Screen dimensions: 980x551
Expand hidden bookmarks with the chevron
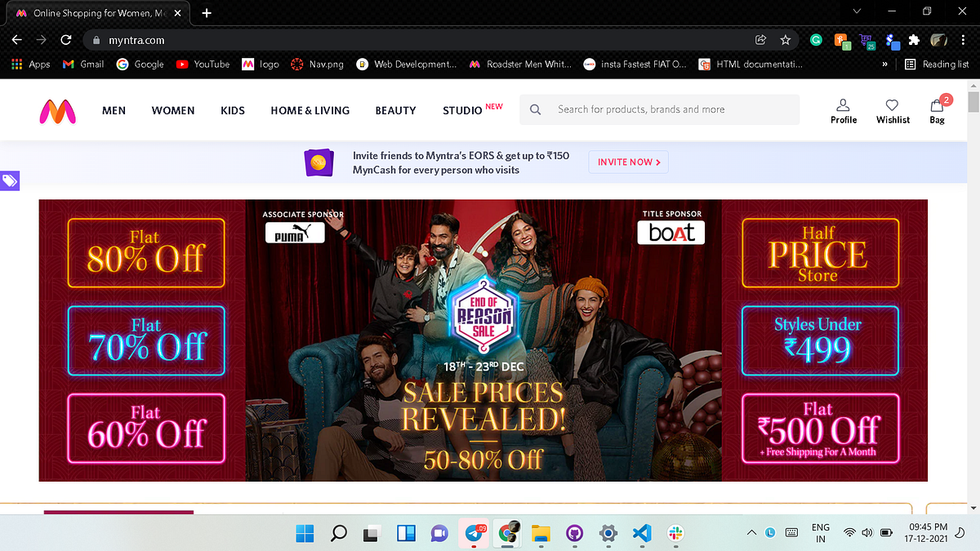[x=884, y=64]
